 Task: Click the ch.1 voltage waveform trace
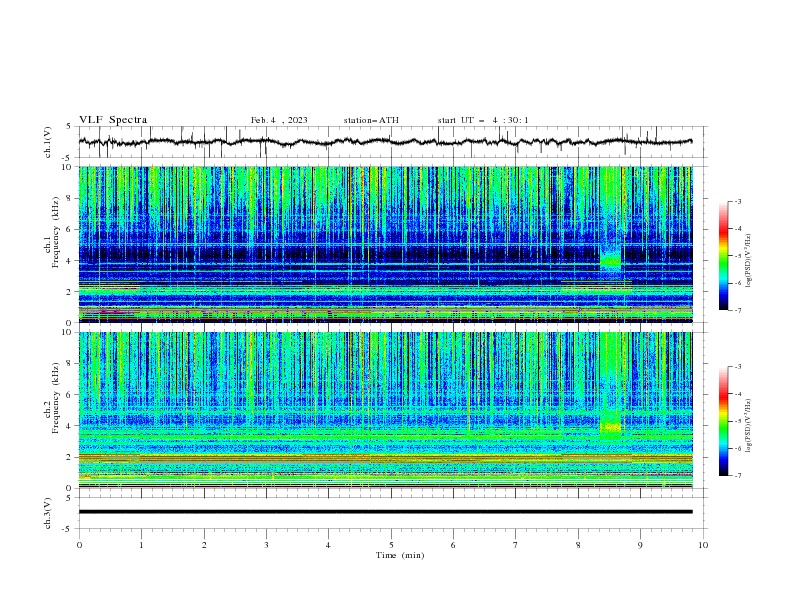coord(385,142)
